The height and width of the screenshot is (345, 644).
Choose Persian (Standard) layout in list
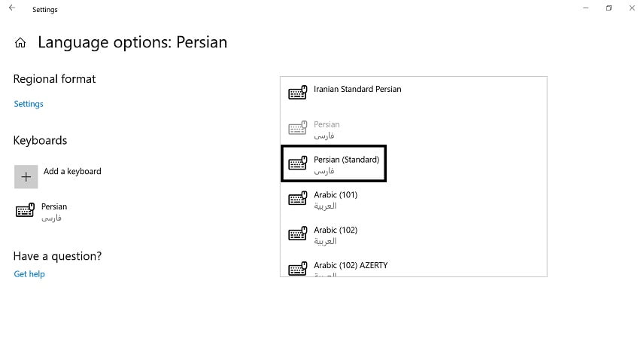point(333,163)
